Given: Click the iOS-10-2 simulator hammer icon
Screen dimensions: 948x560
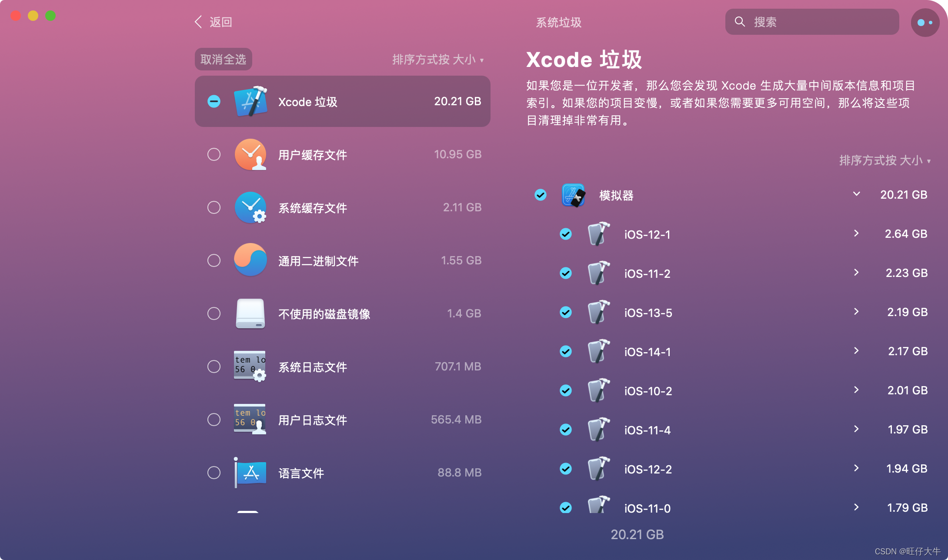Looking at the screenshot, I should 599,390.
